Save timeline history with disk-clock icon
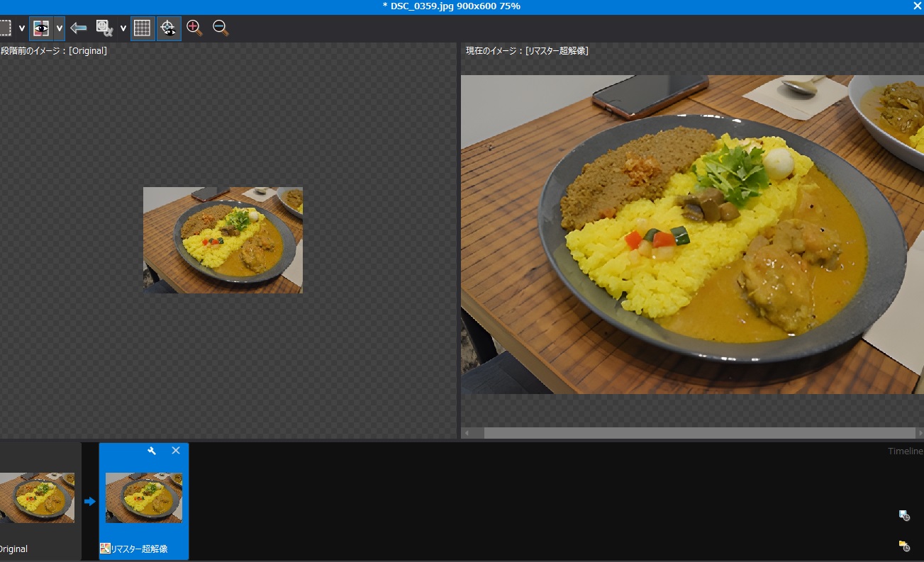Viewport: 924px width, 562px height. [x=904, y=515]
